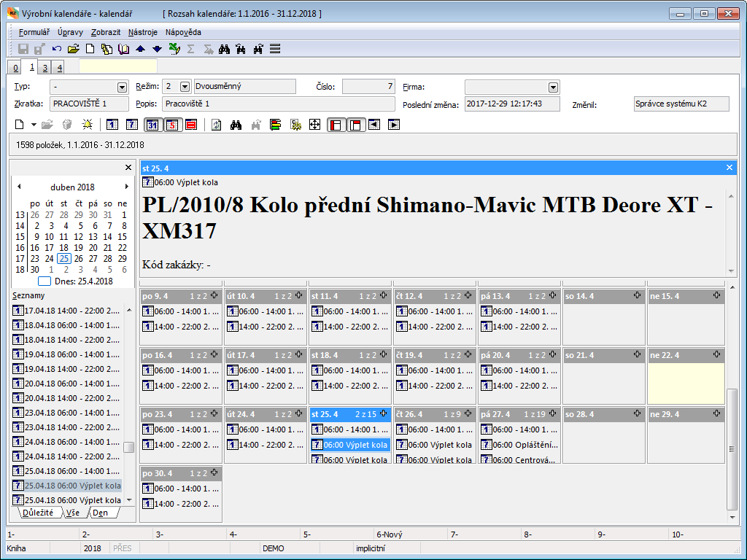
Task: Close the st 25. 4 preview pane
Action: pos(729,168)
